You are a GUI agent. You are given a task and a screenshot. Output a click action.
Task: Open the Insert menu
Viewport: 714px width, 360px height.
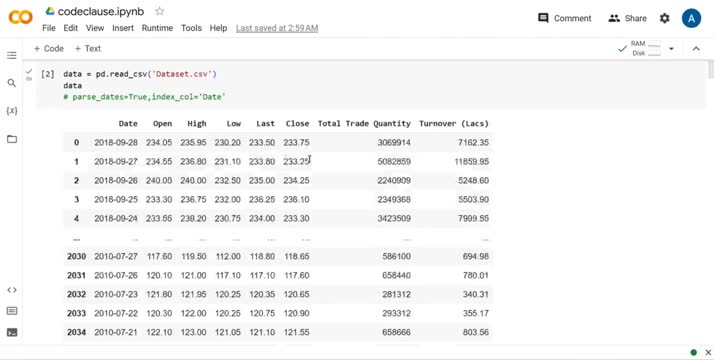[123, 28]
